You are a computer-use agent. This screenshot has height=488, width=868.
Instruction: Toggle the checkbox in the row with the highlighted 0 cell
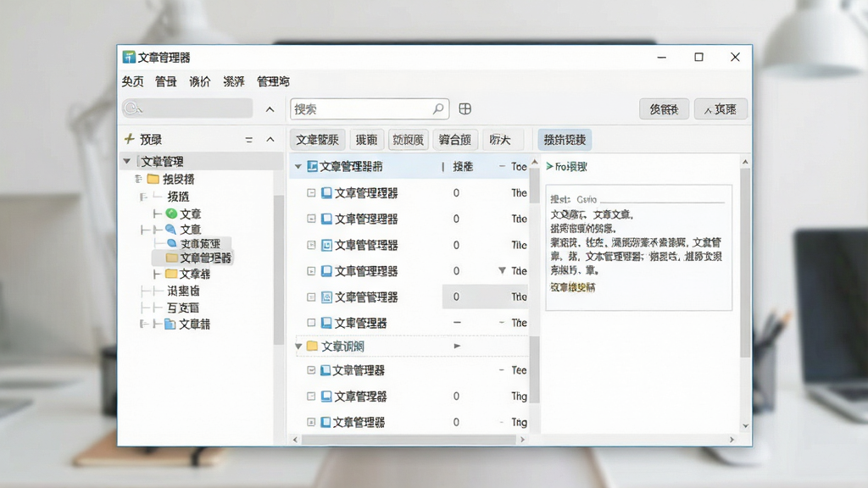click(311, 297)
